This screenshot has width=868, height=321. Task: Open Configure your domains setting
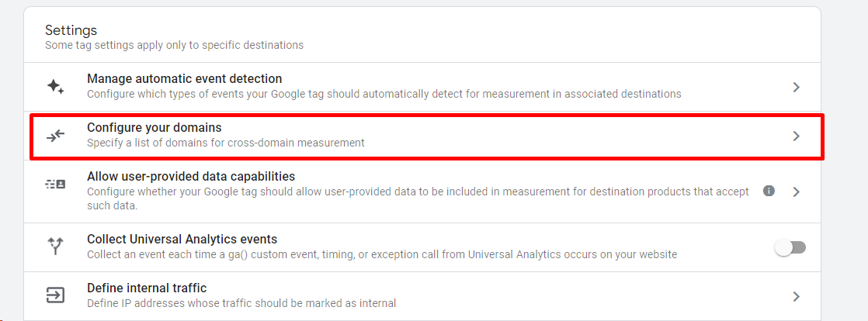(x=427, y=136)
